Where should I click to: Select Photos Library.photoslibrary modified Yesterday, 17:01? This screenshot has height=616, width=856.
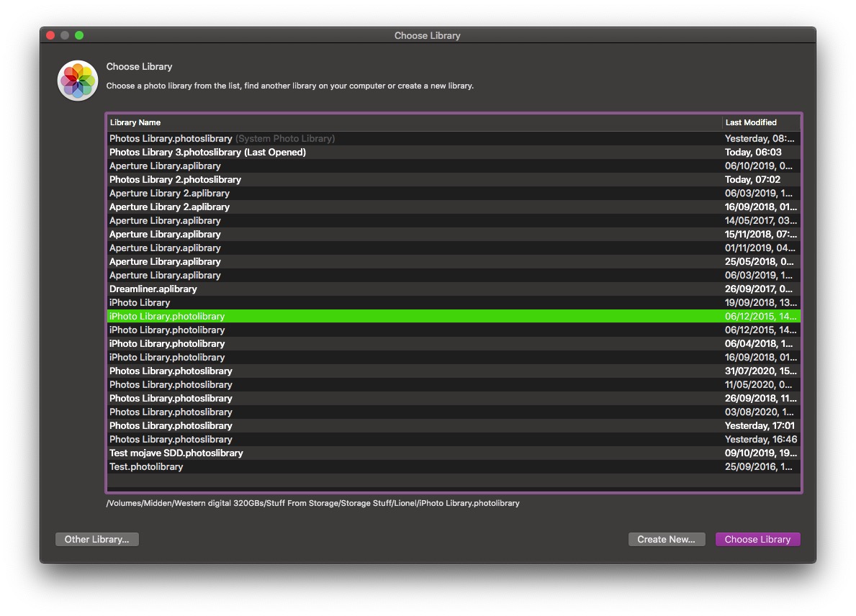click(454, 425)
